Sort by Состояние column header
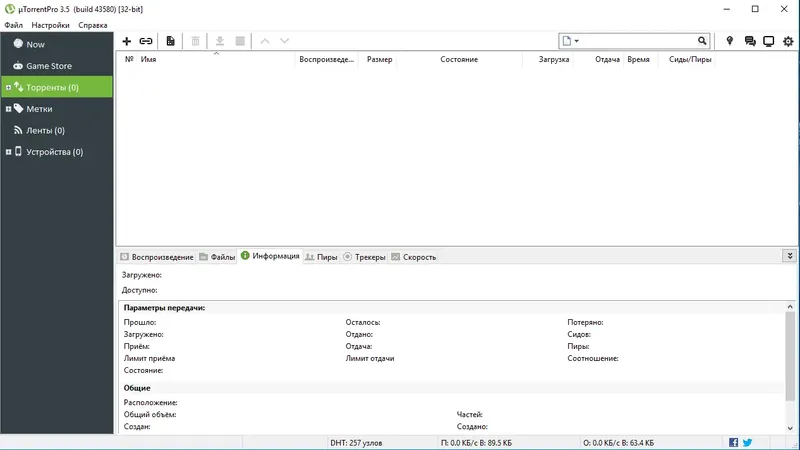 point(459,59)
